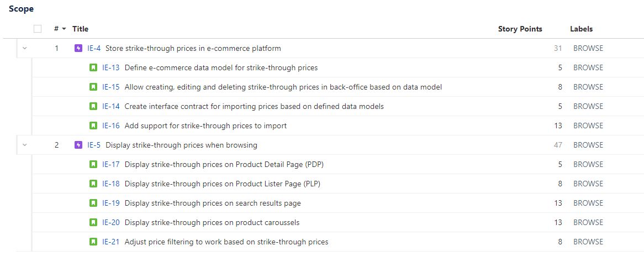Sort by the Story Points column header
644x256 pixels.
click(520, 29)
